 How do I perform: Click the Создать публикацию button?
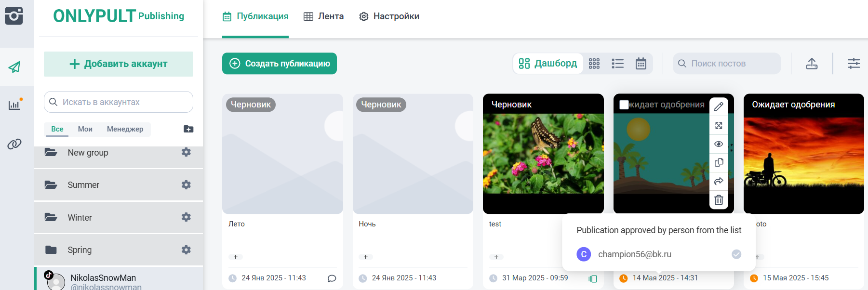pos(280,64)
